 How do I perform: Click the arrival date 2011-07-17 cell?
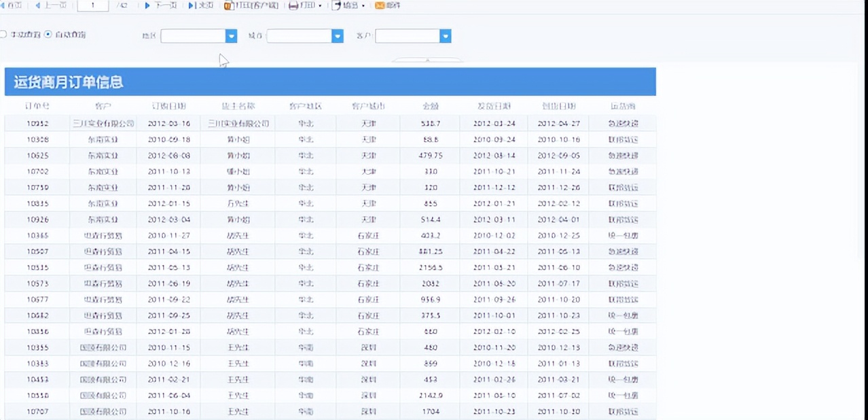(x=558, y=283)
